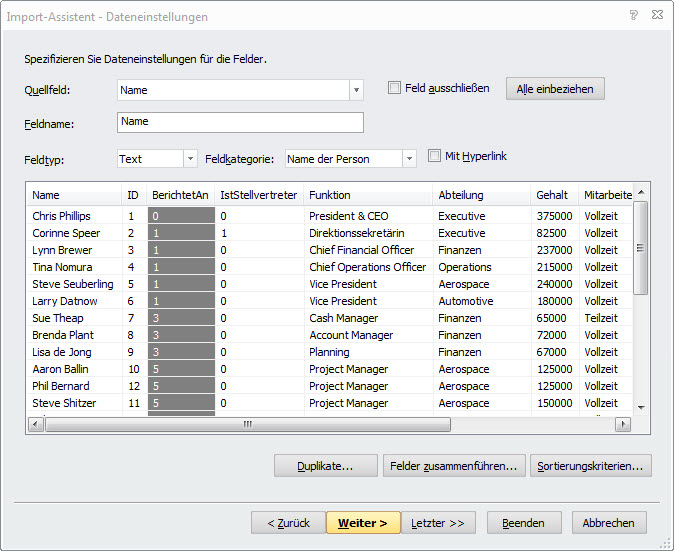Open Sortierungskriterien settings
Image resolution: width=674 pixels, height=551 pixels.
tap(591, 466)
